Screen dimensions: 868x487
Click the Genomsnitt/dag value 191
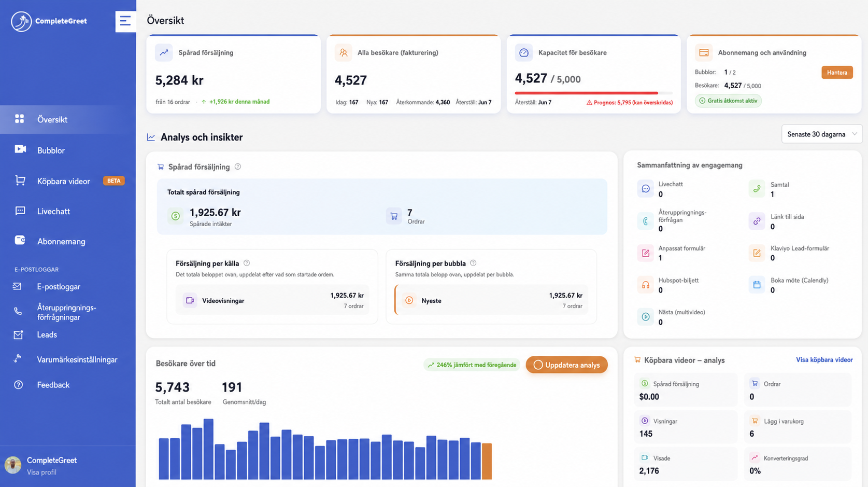pyautogui.click(x=232, y=387)
